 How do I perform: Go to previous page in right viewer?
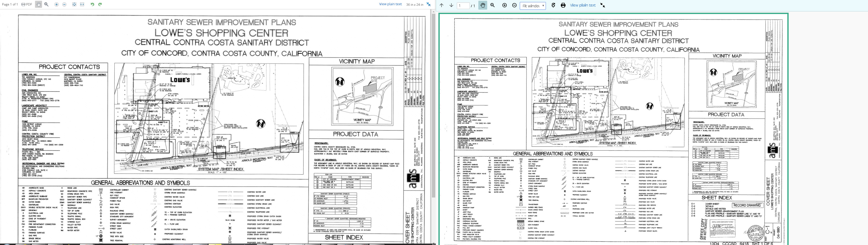click(442, 5)
